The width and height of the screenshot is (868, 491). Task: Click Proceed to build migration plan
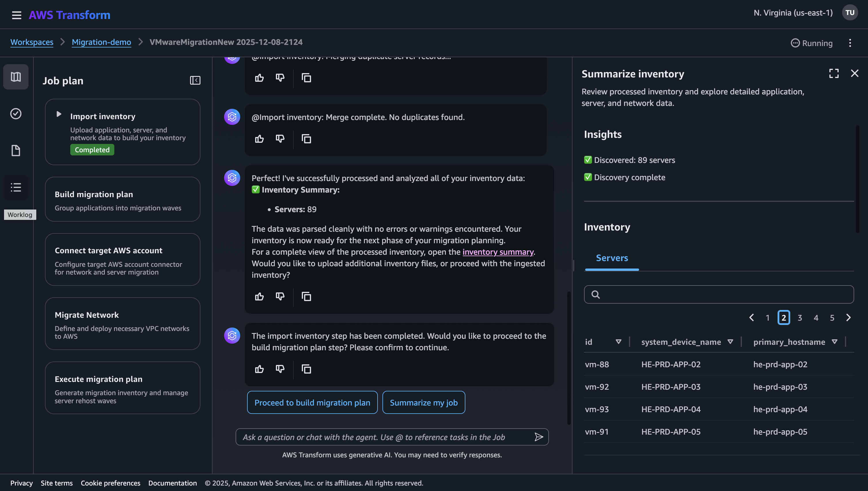click(312, 402)
